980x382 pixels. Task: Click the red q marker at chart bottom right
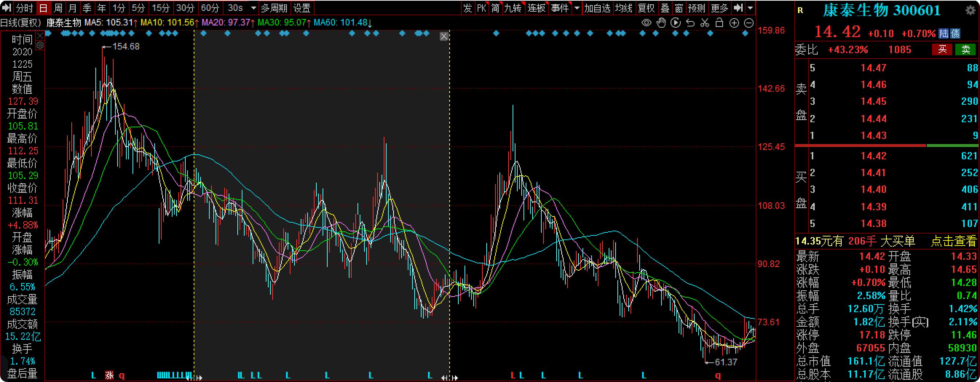tap(718, 375)
